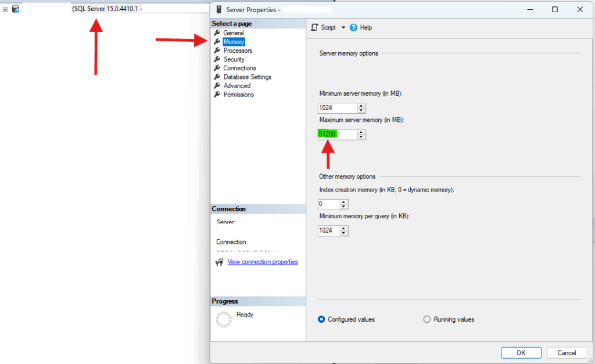Click the connection plug icon beside the link

click(x=219, y=262)
